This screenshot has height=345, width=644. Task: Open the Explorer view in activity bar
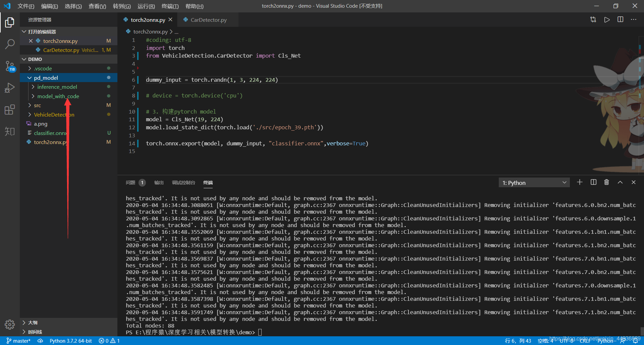coord(10,22)
